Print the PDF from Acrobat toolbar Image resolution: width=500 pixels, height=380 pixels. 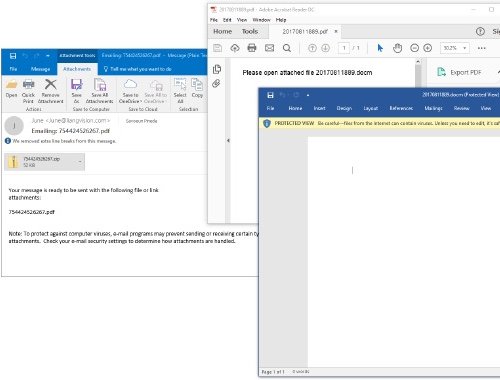252,48
